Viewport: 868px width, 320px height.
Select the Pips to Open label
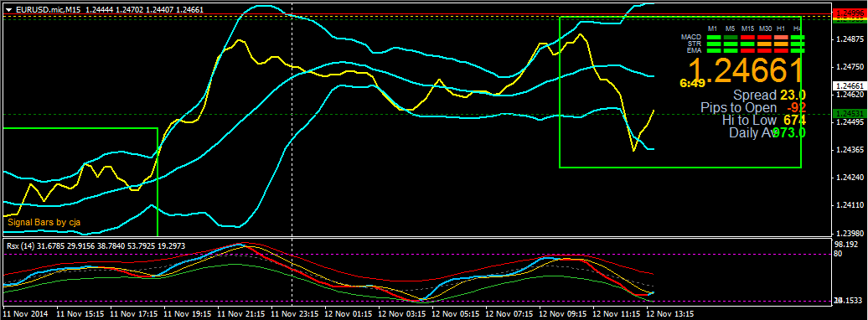pos(736,107)
